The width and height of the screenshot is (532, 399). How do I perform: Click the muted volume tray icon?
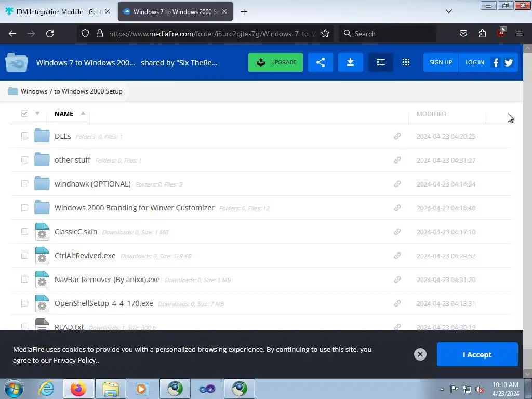coord(480,390)
